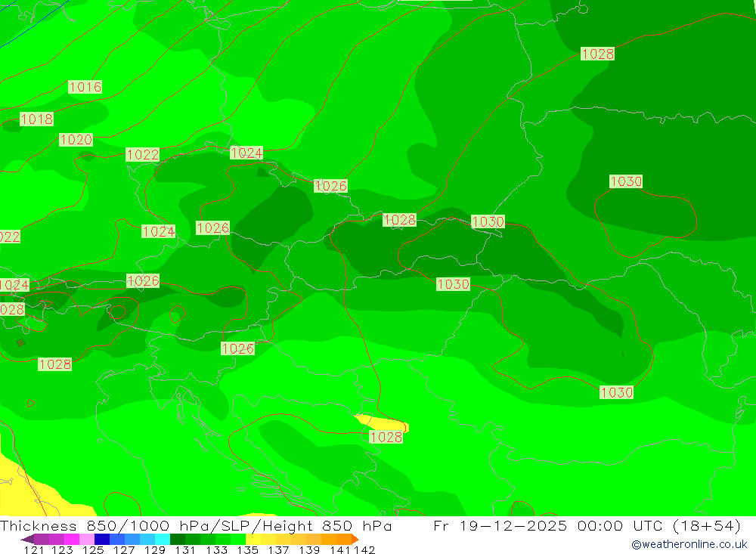Click the legend value 135

pos(246,549)
